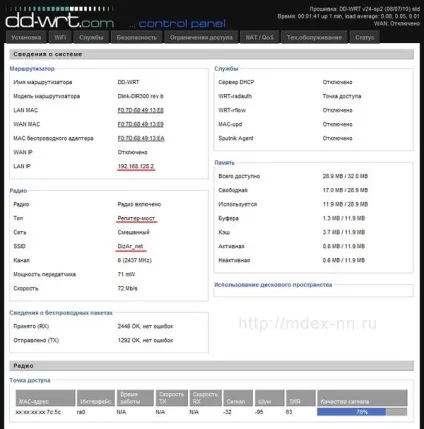Image resolution: width=424 pixels, height=429 pixels.
Task: Click the Буфера value 1.3 MB / 11.9 MB
Action: (344, 218)
